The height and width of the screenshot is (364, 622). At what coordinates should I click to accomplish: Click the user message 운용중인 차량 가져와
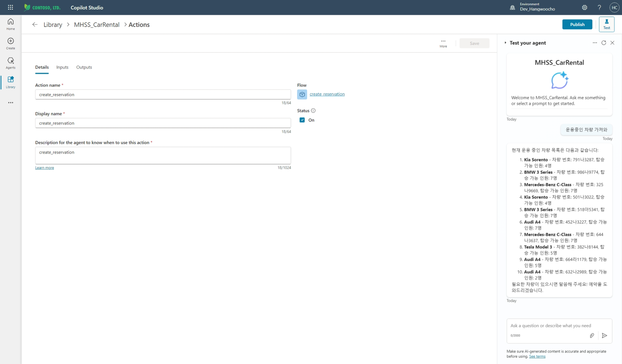pyautogui.click(x=586, y=130)
